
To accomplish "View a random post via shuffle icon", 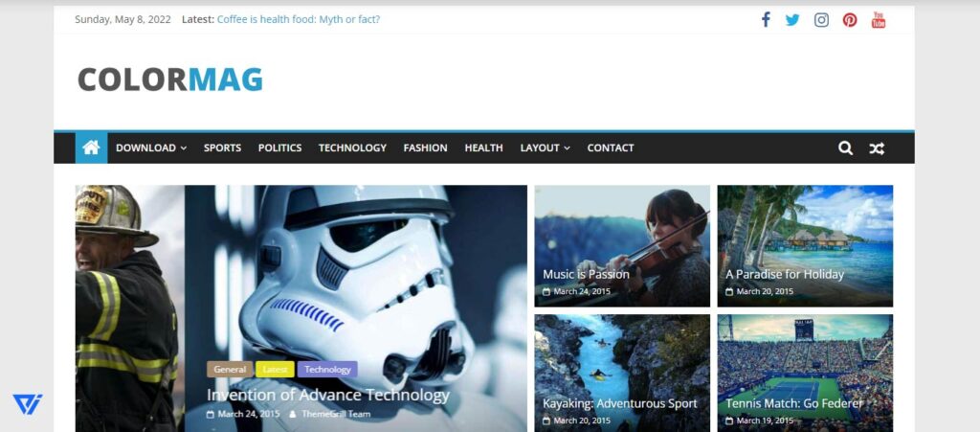I will 877,148.
